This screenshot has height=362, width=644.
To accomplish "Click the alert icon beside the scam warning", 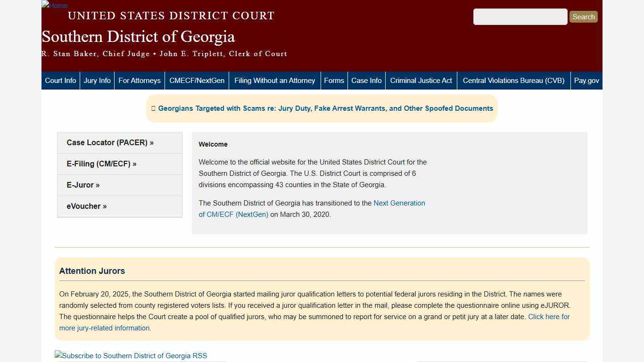I will click(153, 108).
